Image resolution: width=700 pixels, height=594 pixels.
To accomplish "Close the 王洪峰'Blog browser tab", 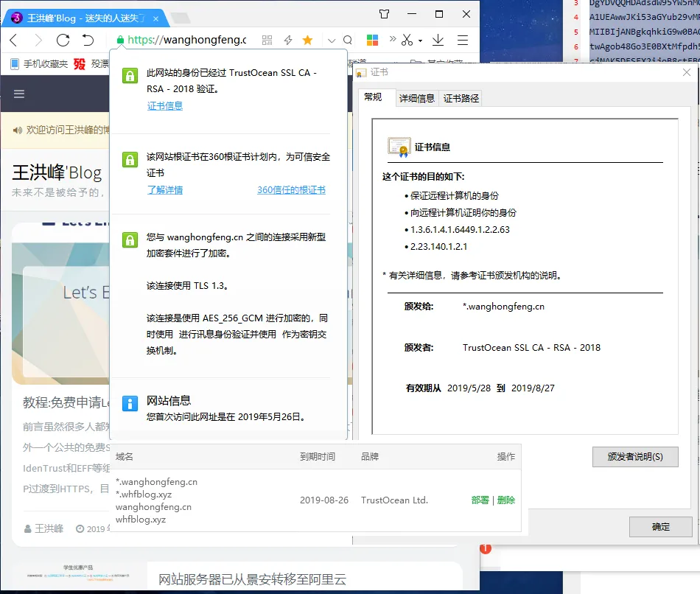I will [155, 18].
